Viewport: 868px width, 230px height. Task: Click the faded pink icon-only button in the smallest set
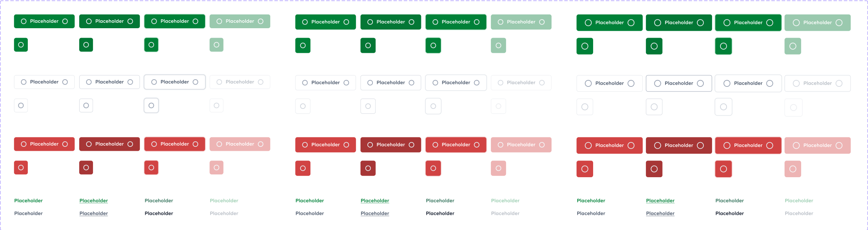pos(216,167)
